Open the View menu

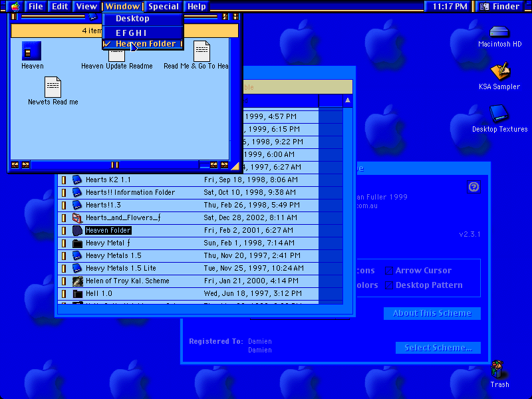[x=86, y=7]
